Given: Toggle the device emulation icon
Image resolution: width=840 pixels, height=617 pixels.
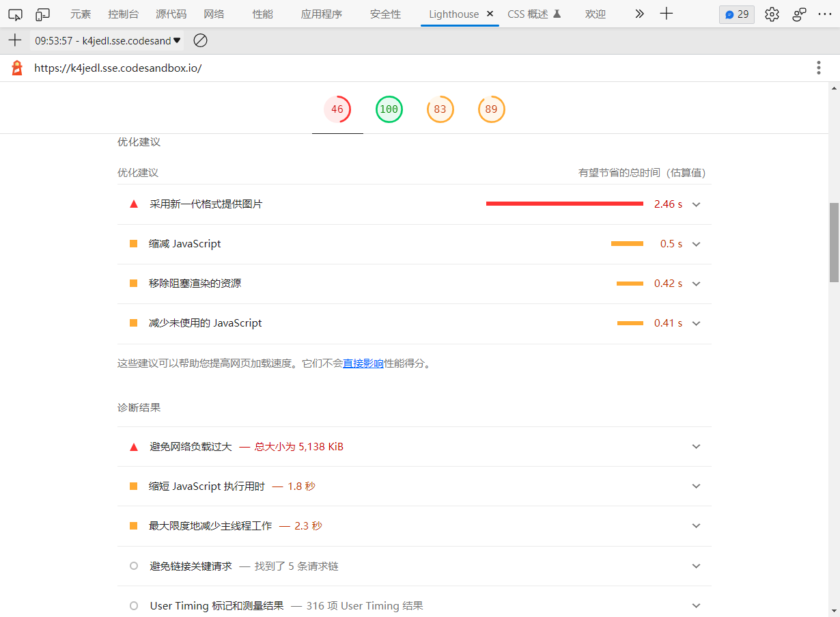Looking at the screenshot, I should pos(42,14).
